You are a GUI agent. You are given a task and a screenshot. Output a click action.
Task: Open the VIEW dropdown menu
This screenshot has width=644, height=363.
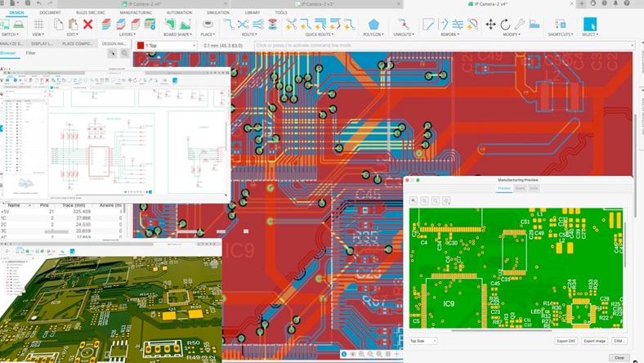click(38, 34)
